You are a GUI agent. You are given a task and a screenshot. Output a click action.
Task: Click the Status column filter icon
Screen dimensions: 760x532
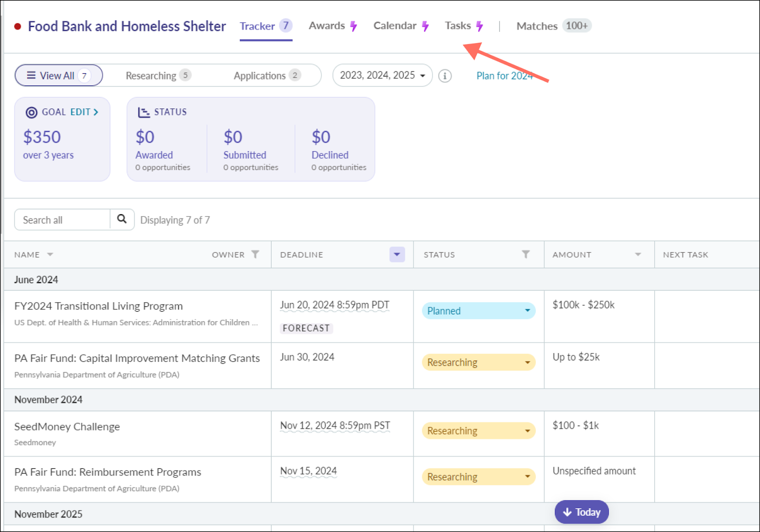(x=525, y=255)
